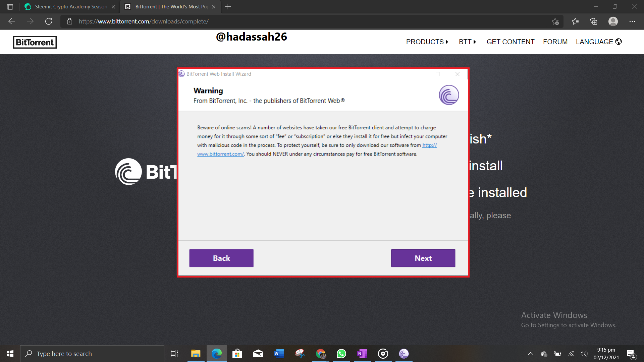644x362 pixels.
Task: Open Google Chrome from taskbar
Action: point(321,354)
